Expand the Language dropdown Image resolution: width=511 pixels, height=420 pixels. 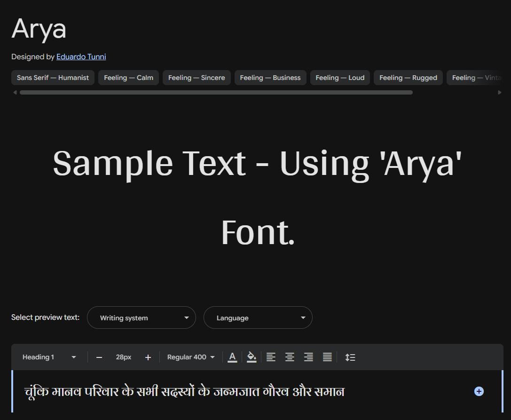[258, 317]
